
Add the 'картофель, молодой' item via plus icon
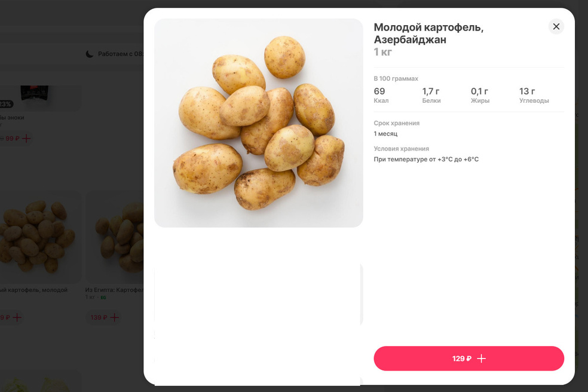tap(17, 317)
